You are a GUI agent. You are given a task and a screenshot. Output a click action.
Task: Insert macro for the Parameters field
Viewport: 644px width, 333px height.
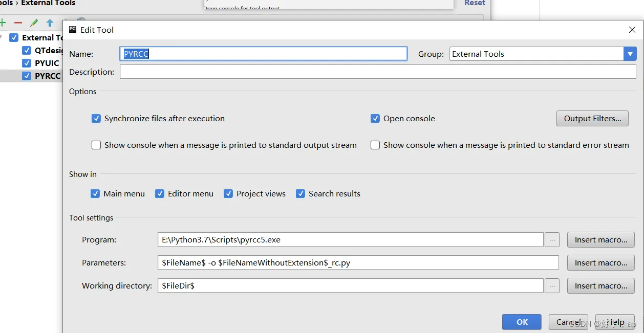click(600, 263)
